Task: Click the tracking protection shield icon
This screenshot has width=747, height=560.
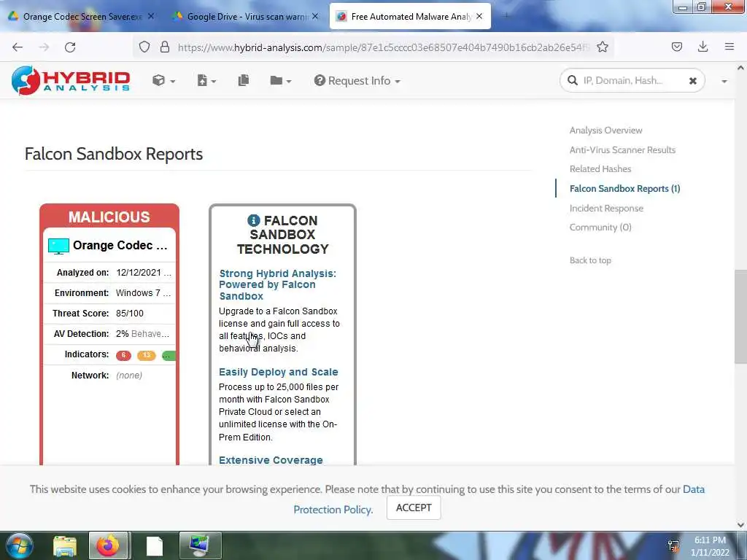Action: (144, 47)
